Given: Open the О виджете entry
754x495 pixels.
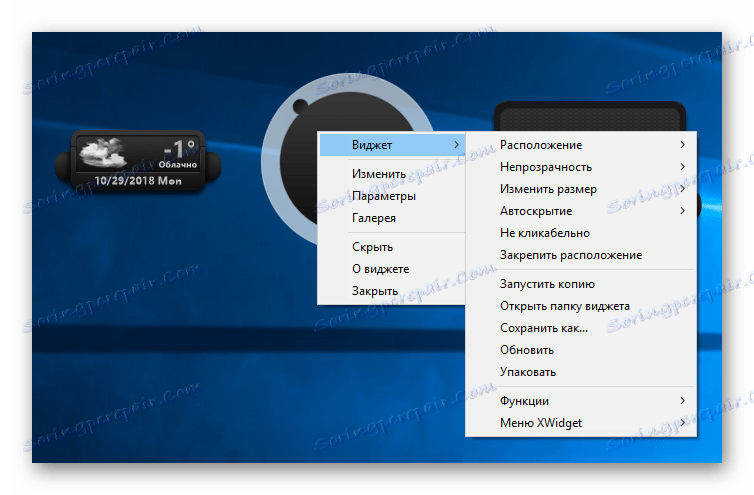Looking at the screenshot, I should (391, 269).
